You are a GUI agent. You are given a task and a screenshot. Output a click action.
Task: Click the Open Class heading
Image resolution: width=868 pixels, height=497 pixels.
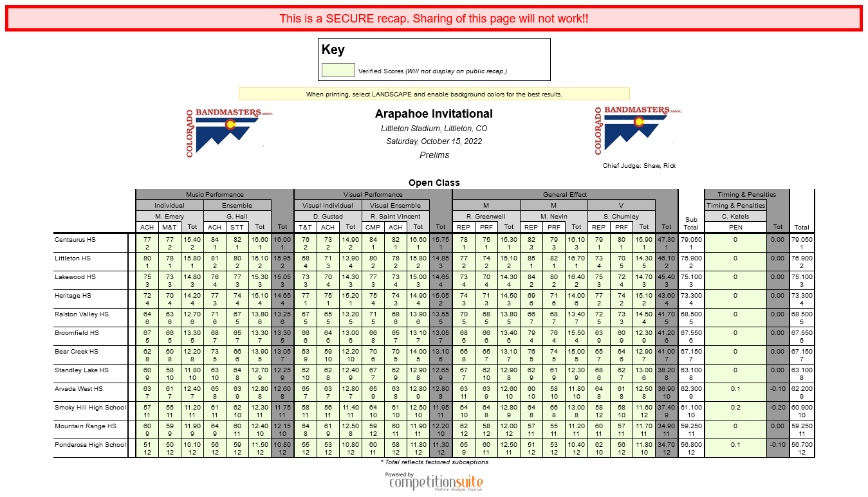[434, 183]
